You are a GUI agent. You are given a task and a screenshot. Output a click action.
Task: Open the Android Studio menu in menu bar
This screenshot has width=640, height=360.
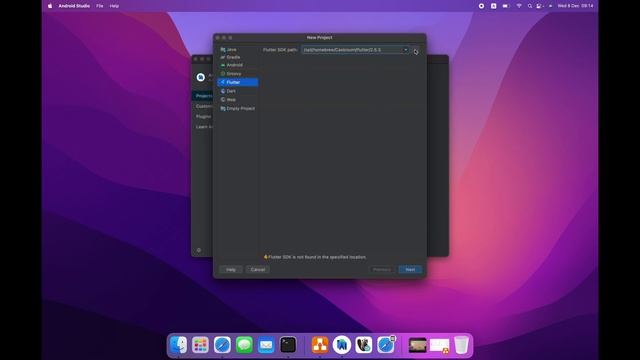74,6
